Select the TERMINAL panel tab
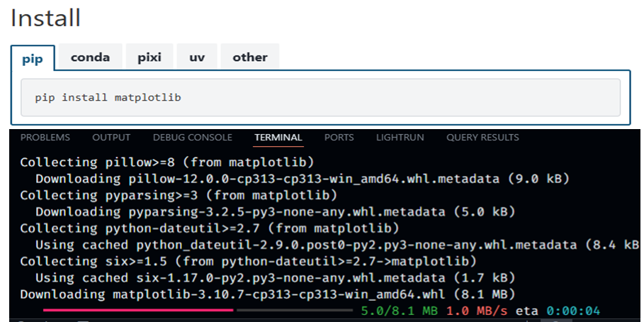Image resolution: width=644 pixels, height=322 pixels. (x=278, y=138)
